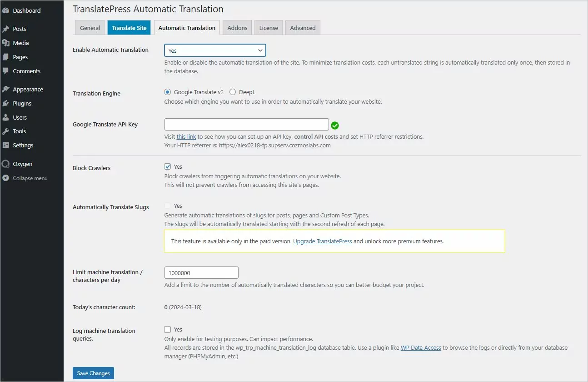Open Tools menu label
The height and width of the screenshot is (382, 588).
(20, 131)
